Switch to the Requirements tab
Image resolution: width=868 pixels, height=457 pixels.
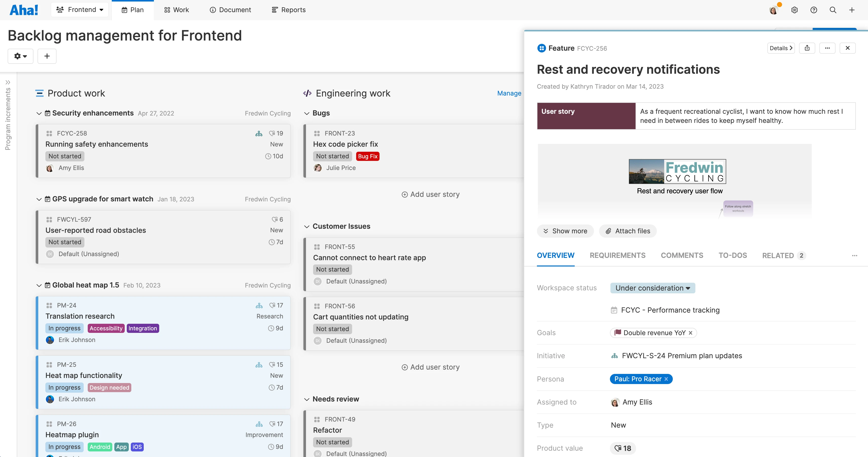(617, 256)
